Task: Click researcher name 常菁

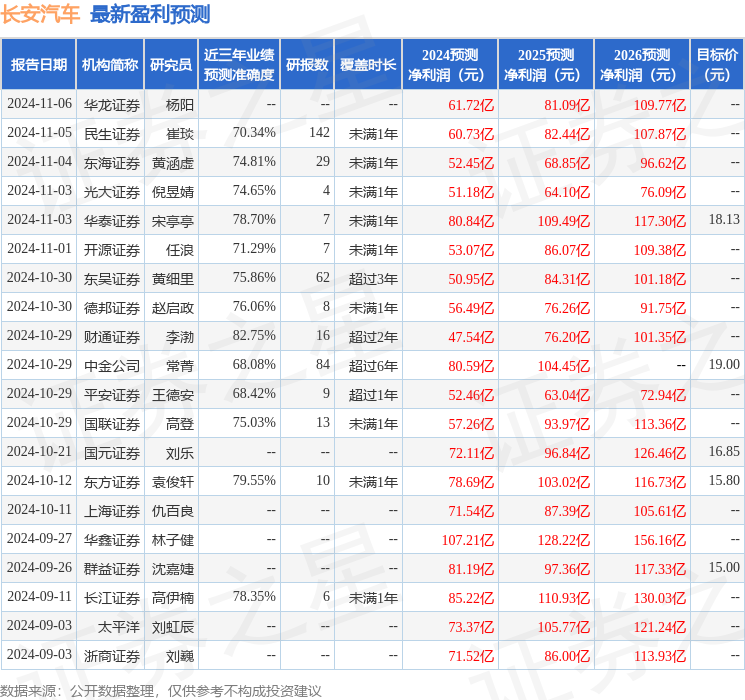Action: click(180, 366)
